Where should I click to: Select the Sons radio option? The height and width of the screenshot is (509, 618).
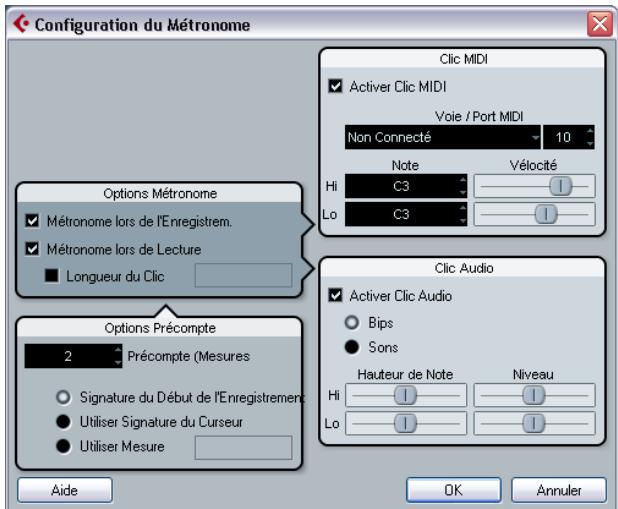[352, 347]
